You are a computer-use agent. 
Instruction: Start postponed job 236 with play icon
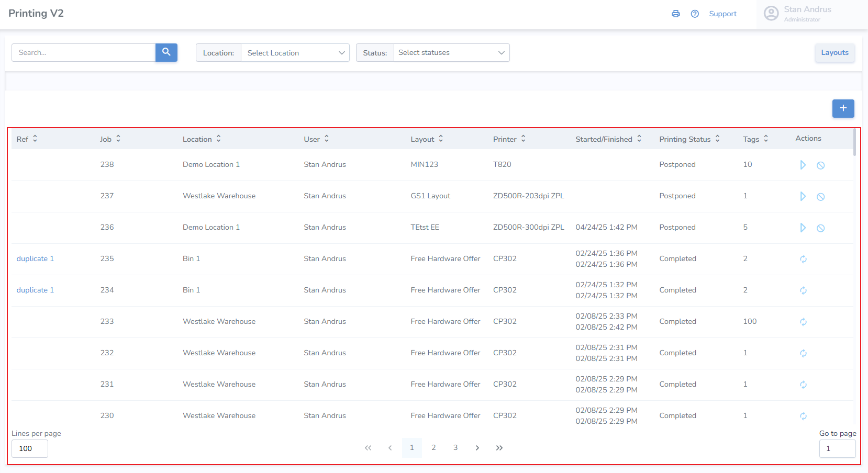tap(803, 228)
